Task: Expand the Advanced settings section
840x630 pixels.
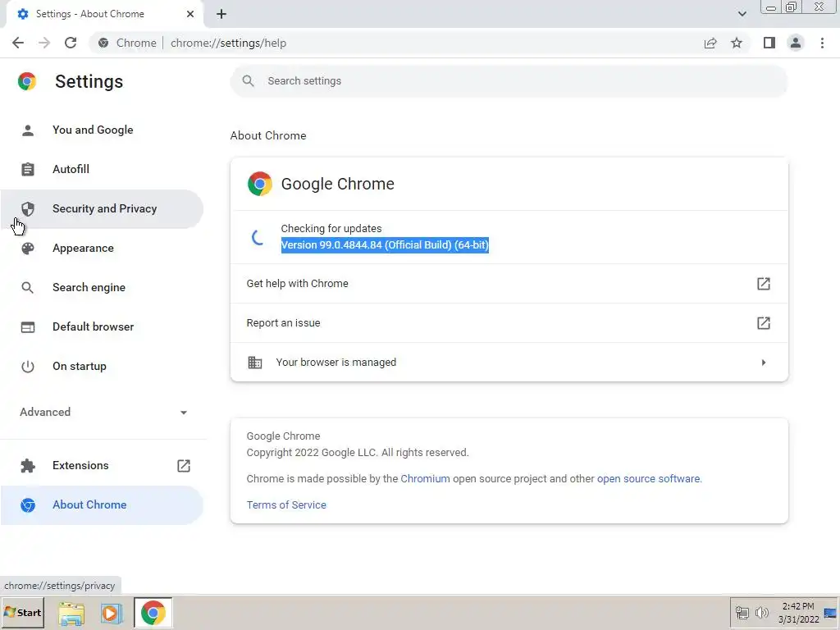Action: click(x=103, y=412)
